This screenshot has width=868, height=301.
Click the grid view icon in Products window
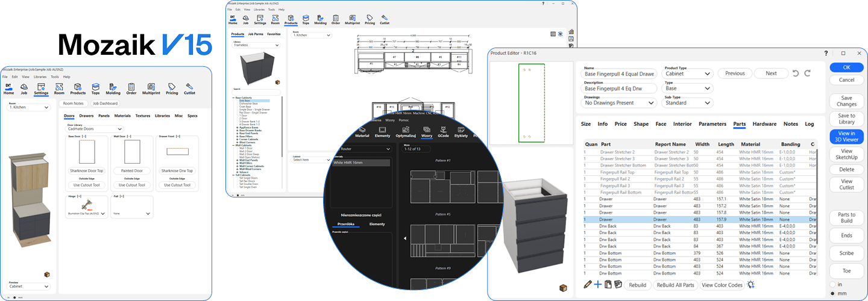click(553, 34)
